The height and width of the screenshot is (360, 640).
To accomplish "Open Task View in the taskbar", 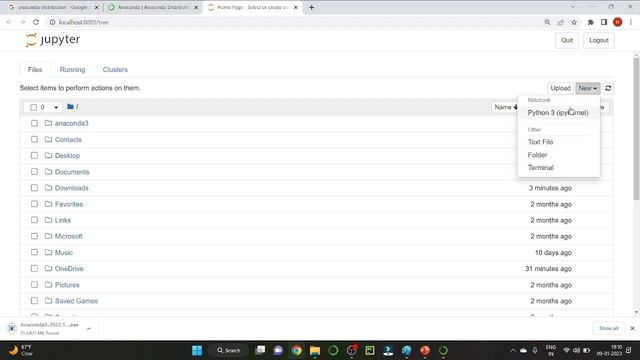I will [x=260, y=350].
